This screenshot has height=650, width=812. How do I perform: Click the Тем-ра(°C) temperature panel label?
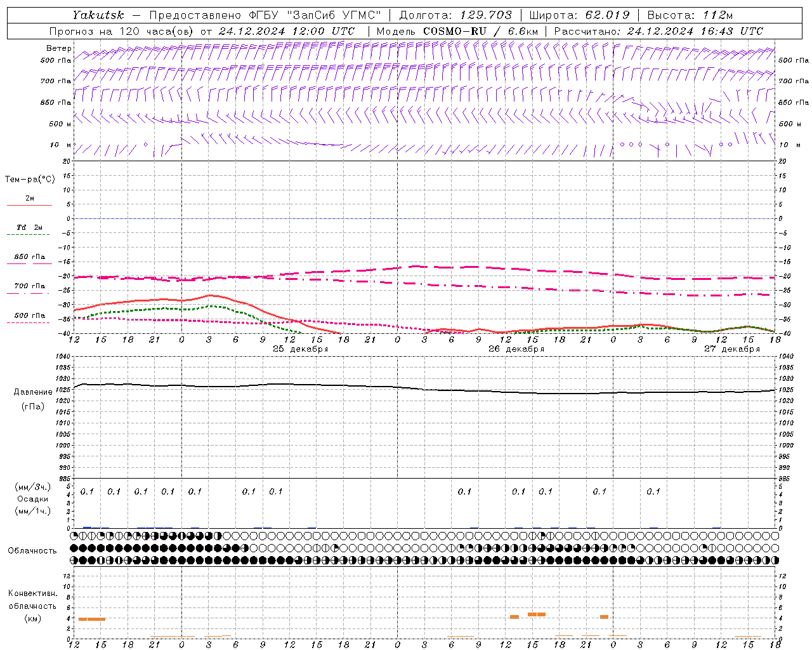pyautogui.click(x=30, y=179)
